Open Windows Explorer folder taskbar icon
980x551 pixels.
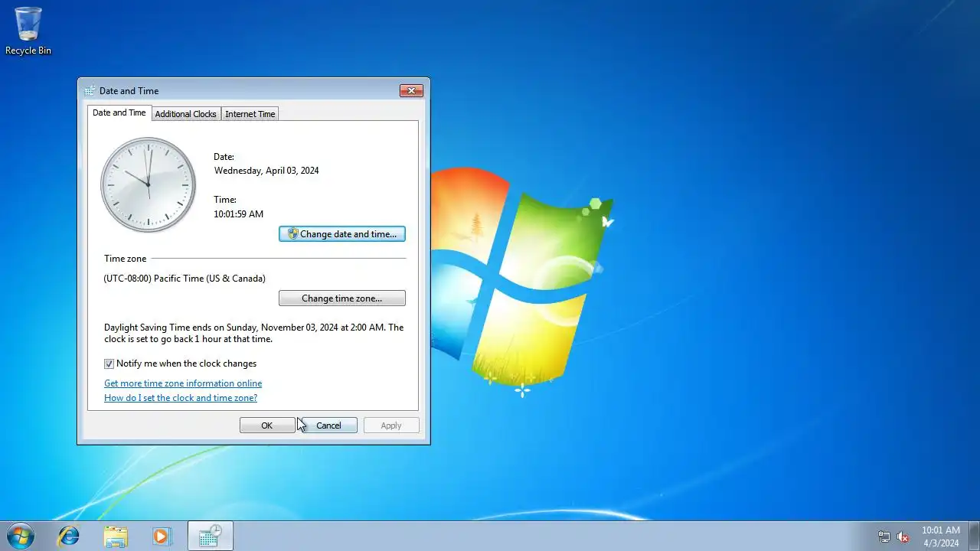click(116, 536)
